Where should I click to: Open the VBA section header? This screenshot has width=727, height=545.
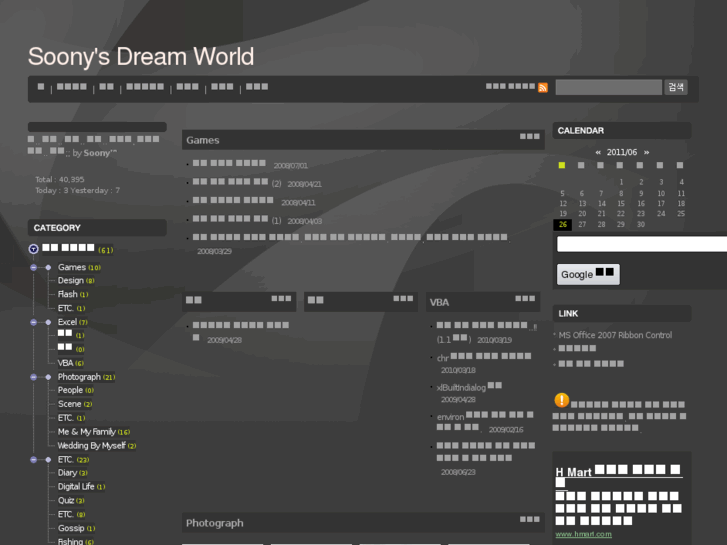pos(439,302)
